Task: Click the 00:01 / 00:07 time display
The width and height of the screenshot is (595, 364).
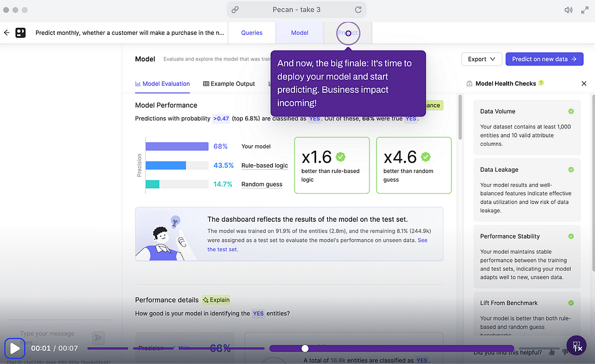Action: (x=54, y=348)
